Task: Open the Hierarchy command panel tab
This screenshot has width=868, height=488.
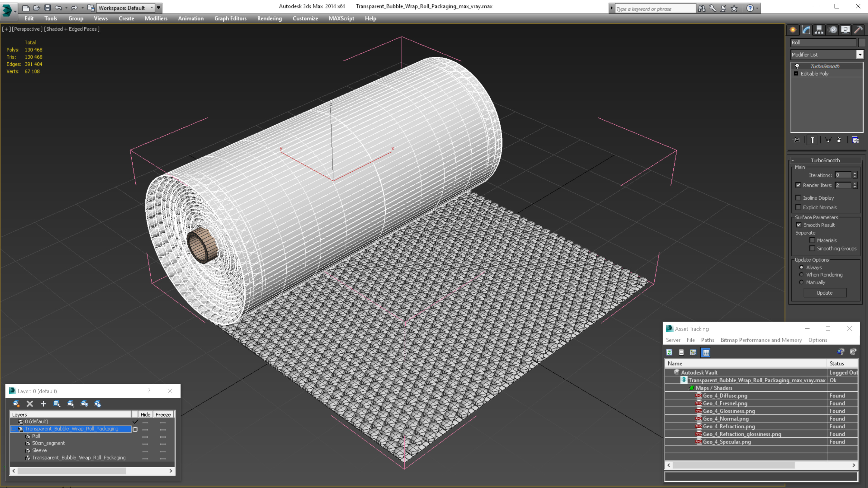Action: (819, 30)
